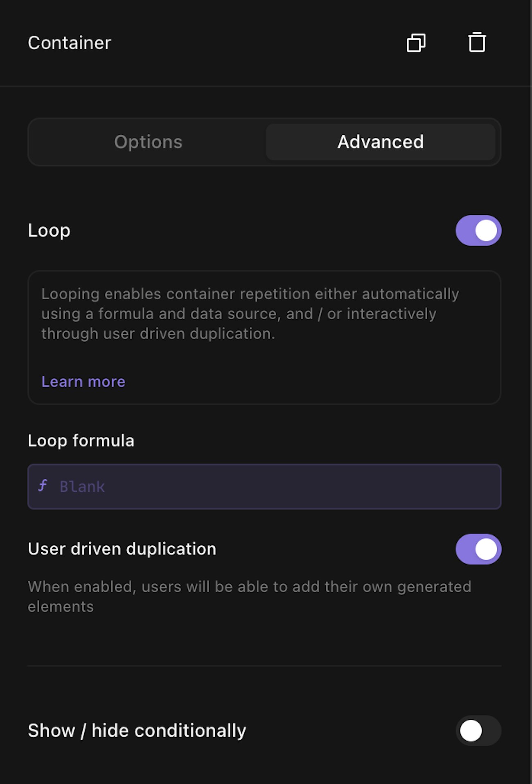Click the User driven duplication label

click(122, 549)
